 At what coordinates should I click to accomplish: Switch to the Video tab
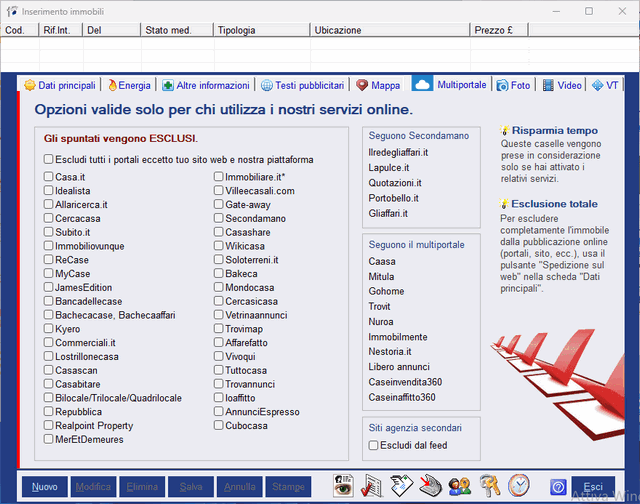click(x=562, y=85)
